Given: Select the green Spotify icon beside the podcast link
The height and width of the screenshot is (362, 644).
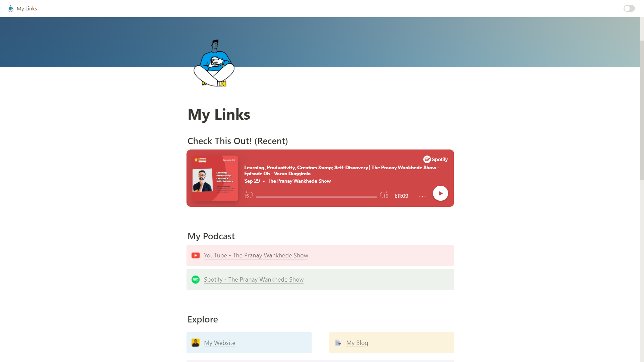Looking at the screenshot, I should pos(196,279).
